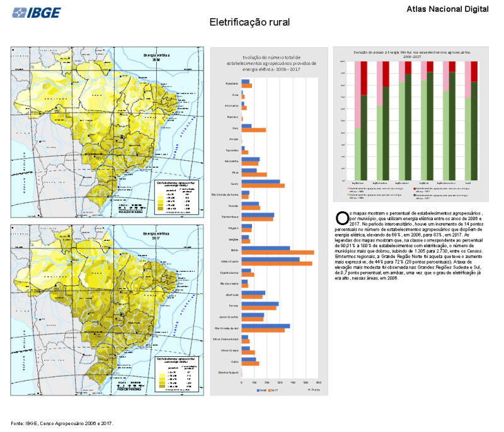Image resolution: width=504 pixels, height=432 pixels.
Task: Click the dark red legend swatch in stacked chart
Action: point(414,188)
